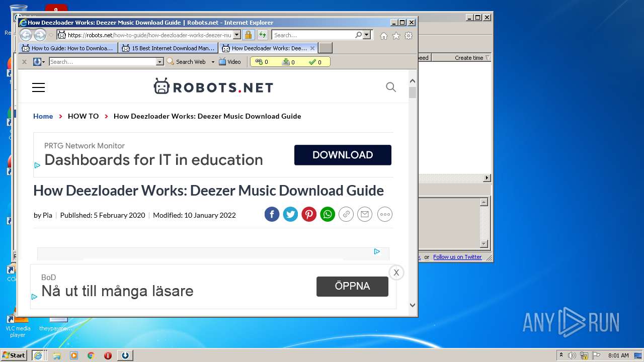Open Internet Explorer taskbar button
Image resolution: width=644 pixels, height=362 pixels.
[x=38, y=355]
